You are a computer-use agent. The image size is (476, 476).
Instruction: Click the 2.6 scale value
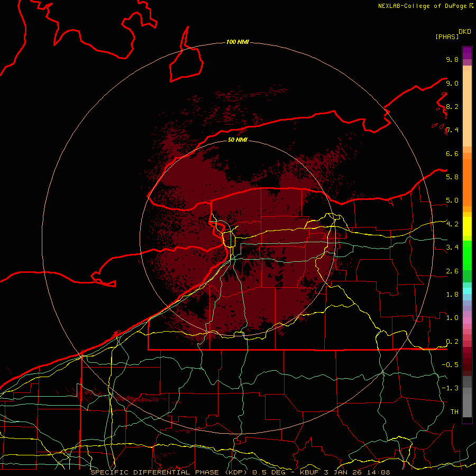pos(452,271)
